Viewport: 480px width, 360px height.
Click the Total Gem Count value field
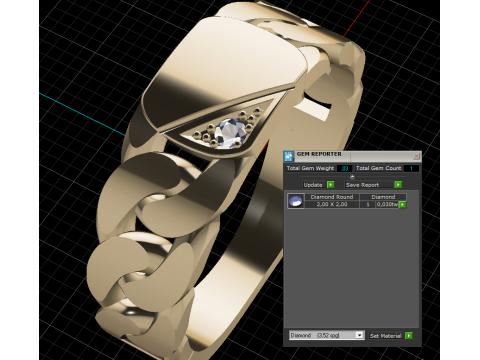point(411,168)
